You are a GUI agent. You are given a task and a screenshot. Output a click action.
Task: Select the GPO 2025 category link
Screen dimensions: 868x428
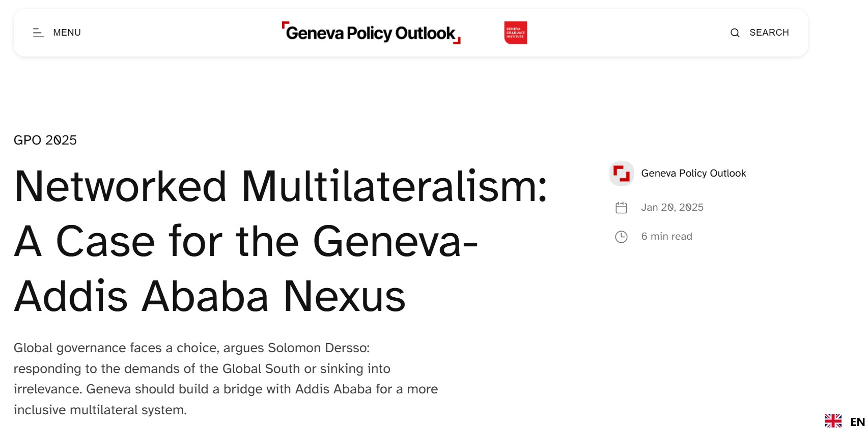coord(45,140)
